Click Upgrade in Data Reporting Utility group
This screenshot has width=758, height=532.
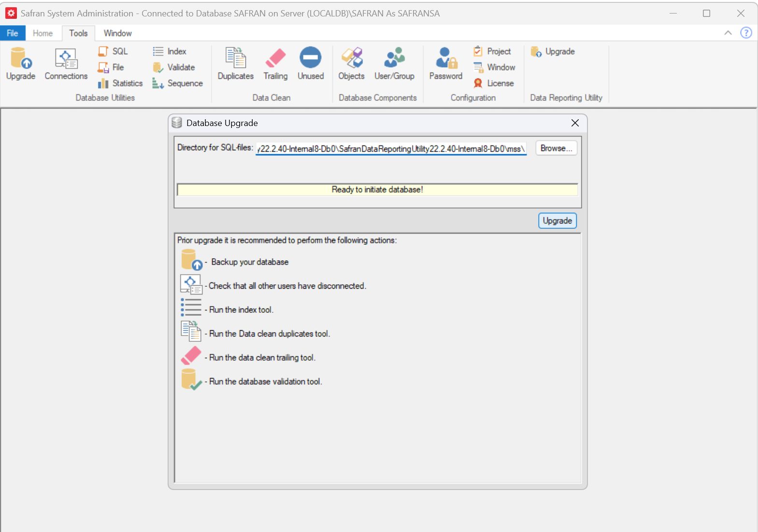[553, 51]
